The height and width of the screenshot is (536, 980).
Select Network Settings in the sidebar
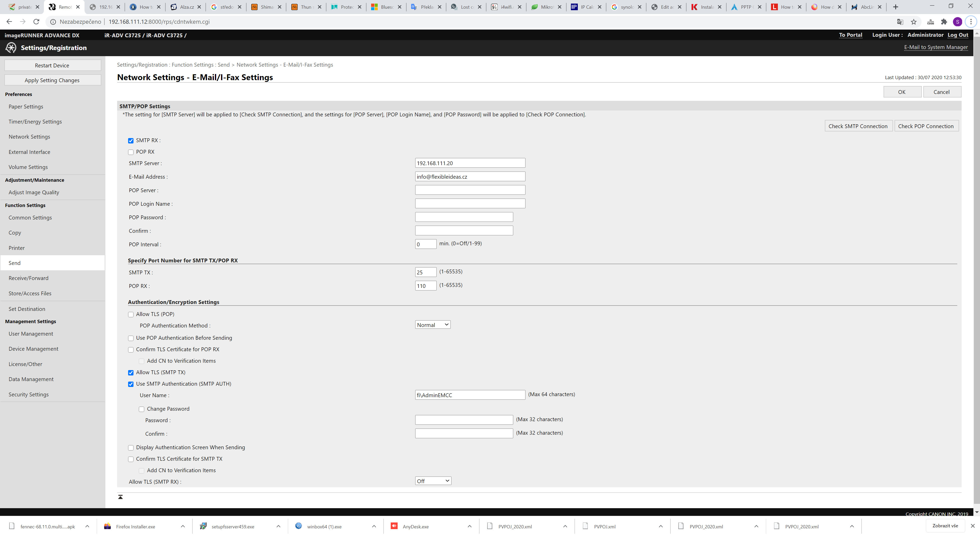point(29,137)
